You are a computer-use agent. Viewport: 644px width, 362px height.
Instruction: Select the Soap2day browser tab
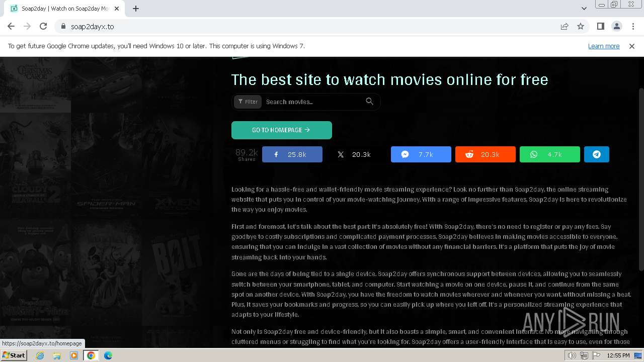click(x=64, y=9)
